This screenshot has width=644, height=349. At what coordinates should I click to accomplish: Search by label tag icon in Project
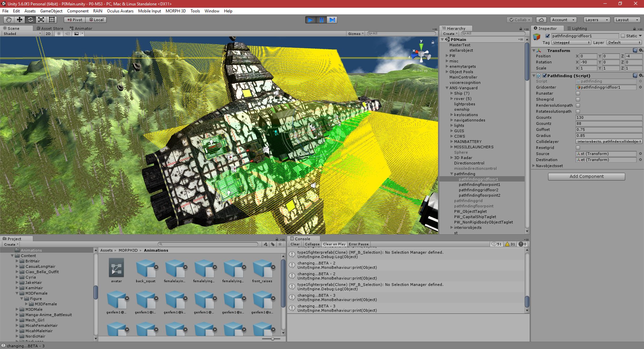(273, 244)
